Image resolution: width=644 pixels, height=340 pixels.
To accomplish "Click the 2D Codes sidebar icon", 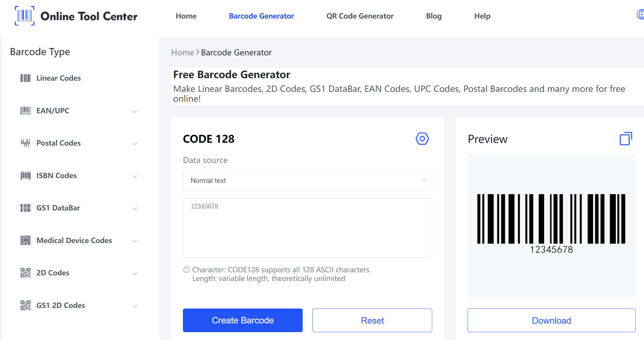I will point(25,272).
